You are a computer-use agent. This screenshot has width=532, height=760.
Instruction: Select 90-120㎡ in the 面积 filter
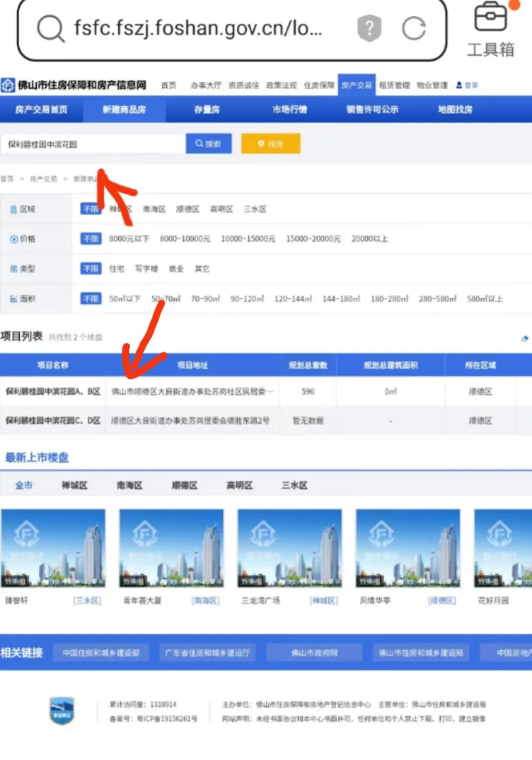247,299
